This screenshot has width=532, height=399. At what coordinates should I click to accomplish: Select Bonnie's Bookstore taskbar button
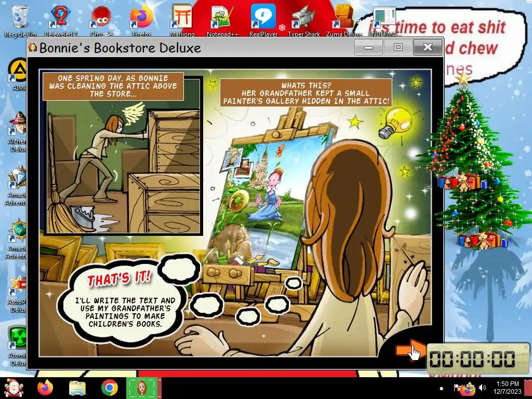click(x=142, y=388)
